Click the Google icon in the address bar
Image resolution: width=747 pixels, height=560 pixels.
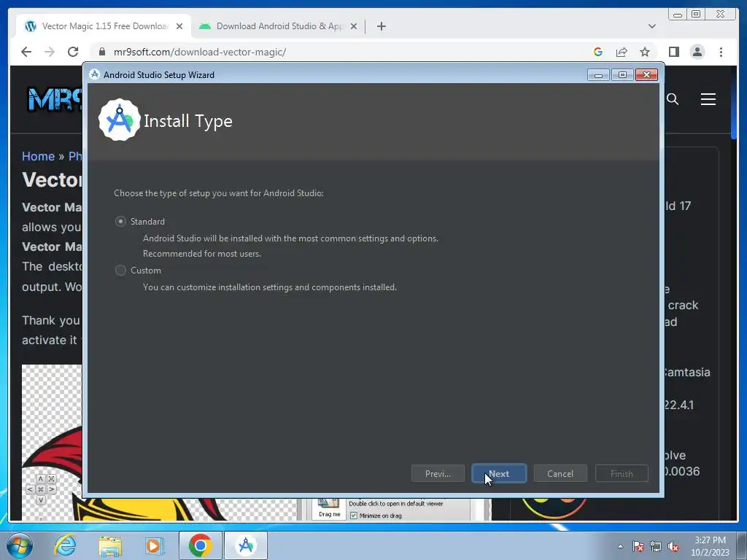598,52
